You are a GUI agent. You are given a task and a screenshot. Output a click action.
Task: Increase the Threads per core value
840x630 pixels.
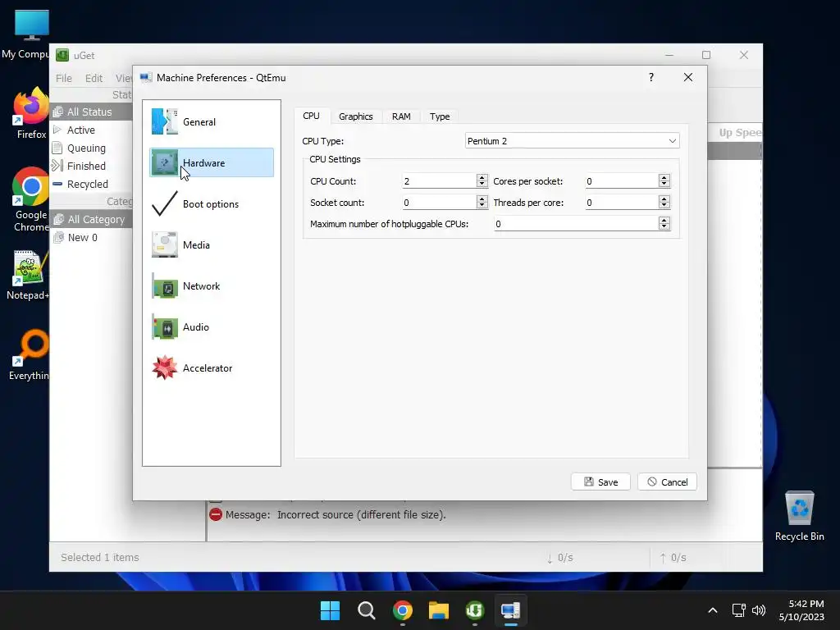pyautogui.click(x=664, y=199)
